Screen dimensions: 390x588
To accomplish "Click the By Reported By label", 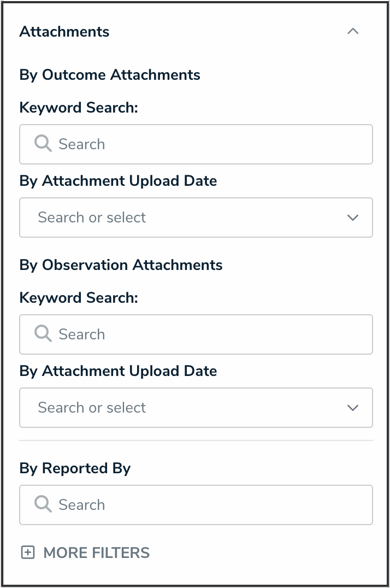I will tap(75, 468).
